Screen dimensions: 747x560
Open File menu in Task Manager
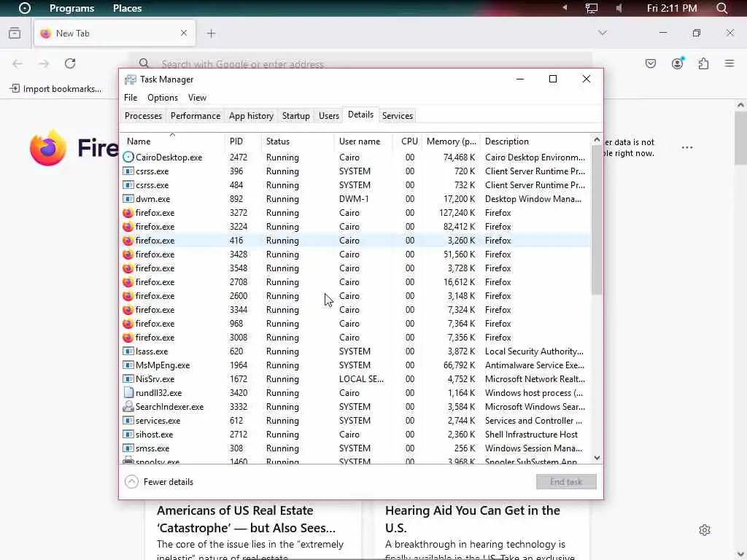tap(131, 98)
